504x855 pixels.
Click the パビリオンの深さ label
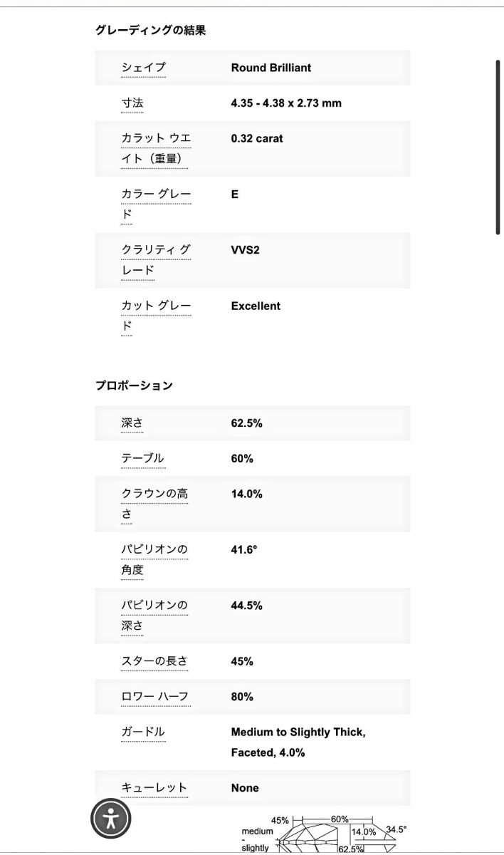point(154,616)
